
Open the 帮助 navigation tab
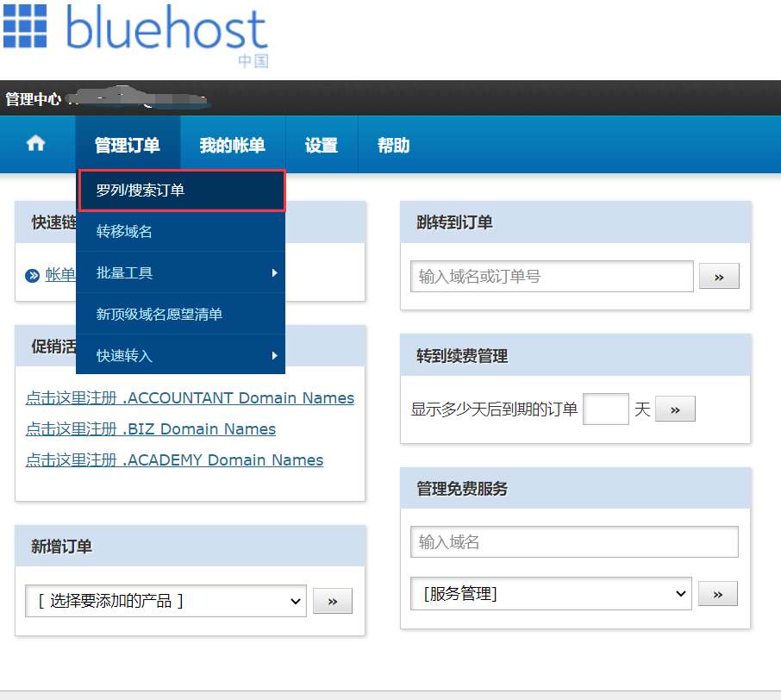393,146
